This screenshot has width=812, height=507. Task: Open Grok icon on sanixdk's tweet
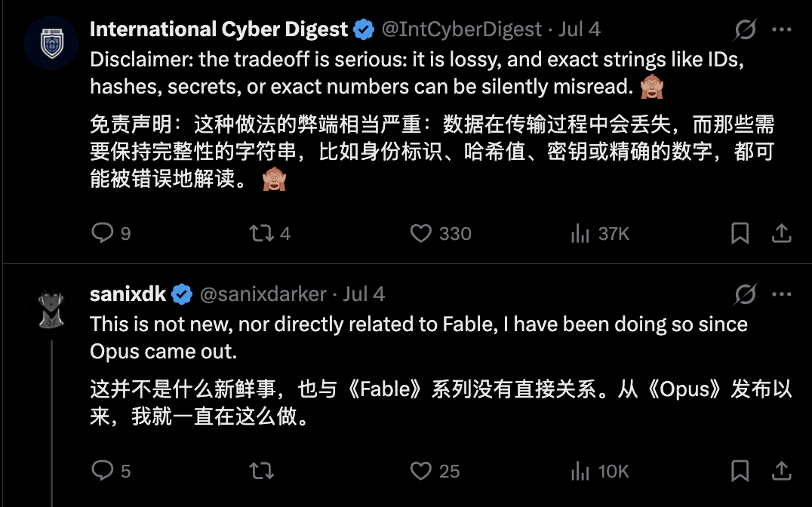pyautogui.click(x=745, y=294)
